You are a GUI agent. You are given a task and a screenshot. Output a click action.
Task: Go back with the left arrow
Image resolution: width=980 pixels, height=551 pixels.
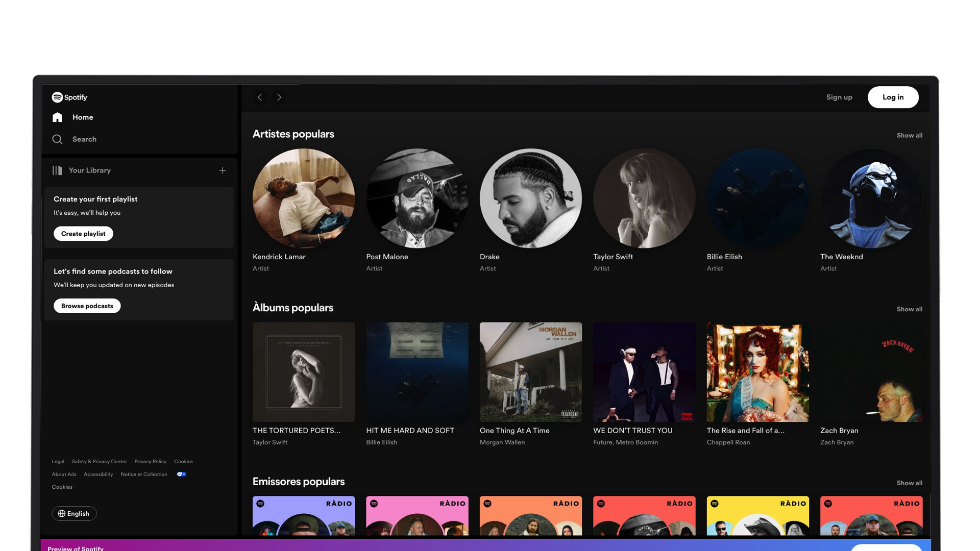[x=260, y=97]
